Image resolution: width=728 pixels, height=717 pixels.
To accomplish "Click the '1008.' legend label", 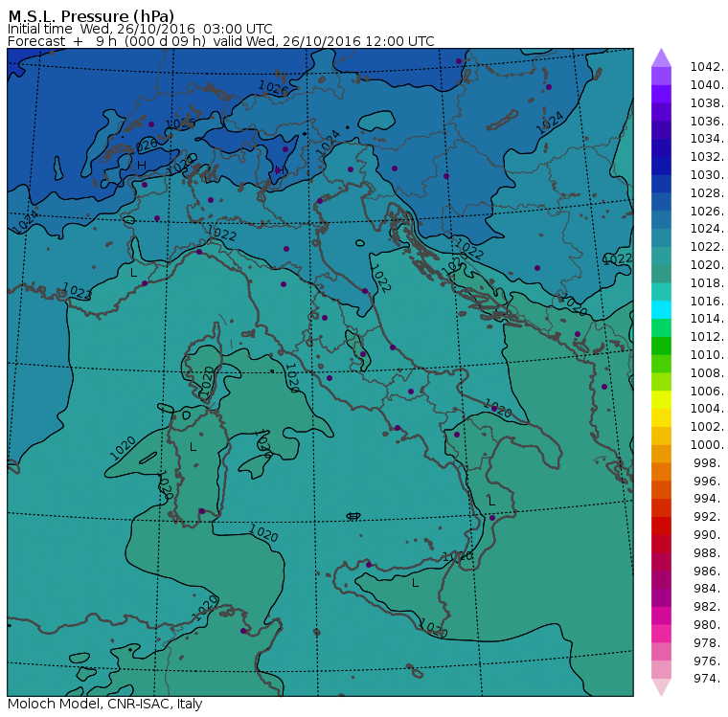I will [x=707, y=373].
